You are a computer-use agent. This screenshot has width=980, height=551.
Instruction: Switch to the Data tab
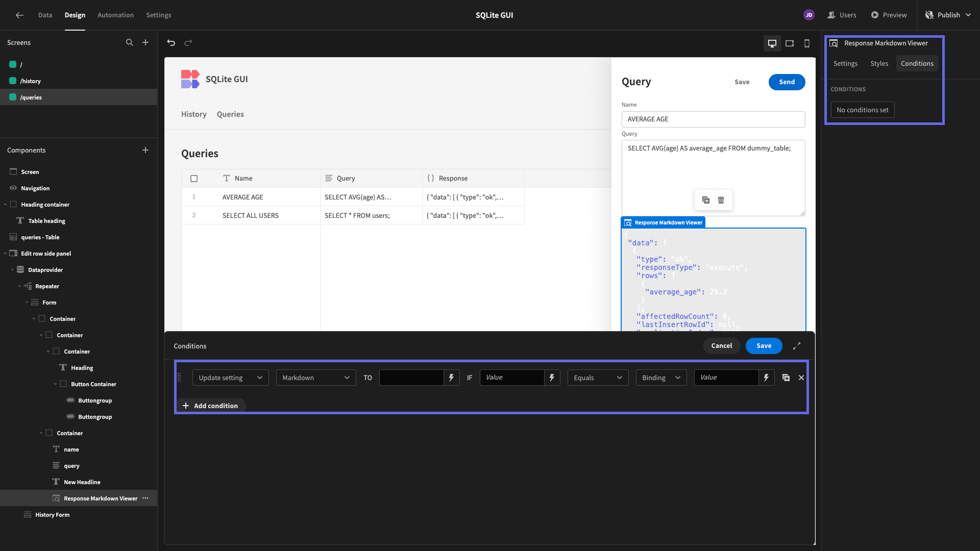click(45, 15)
